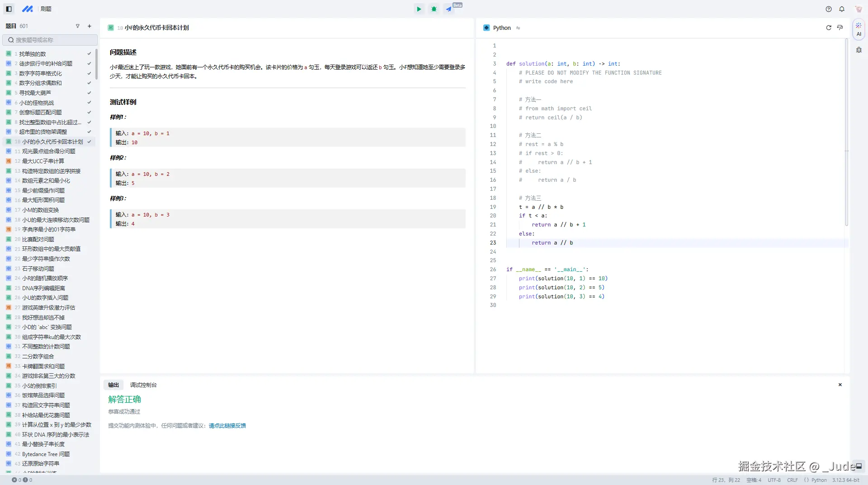Click row and column status 行 23, 列 22
Screen dimensions: 868x485
[726, 480]
